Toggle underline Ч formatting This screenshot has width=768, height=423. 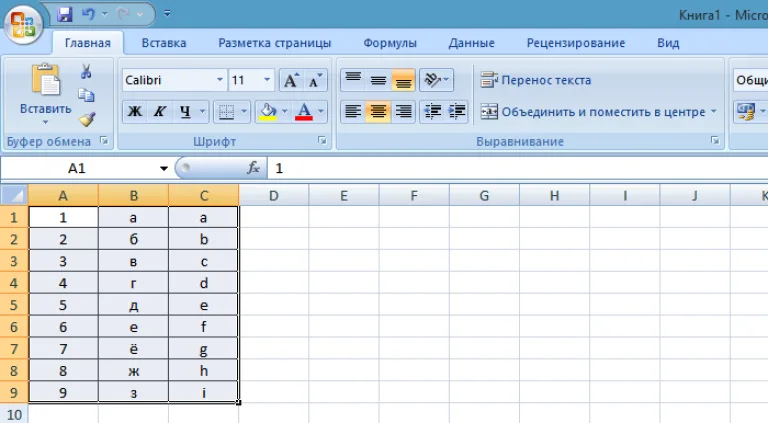tap(185, 112)
